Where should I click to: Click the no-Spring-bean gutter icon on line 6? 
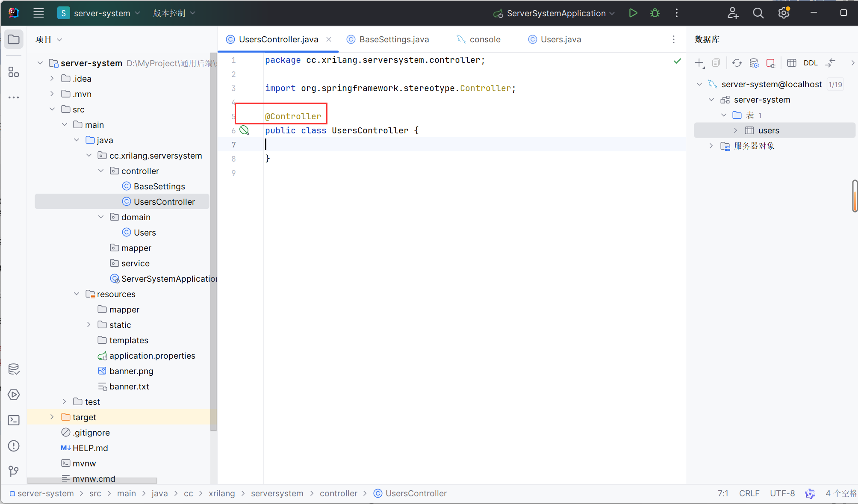point(244,130)
